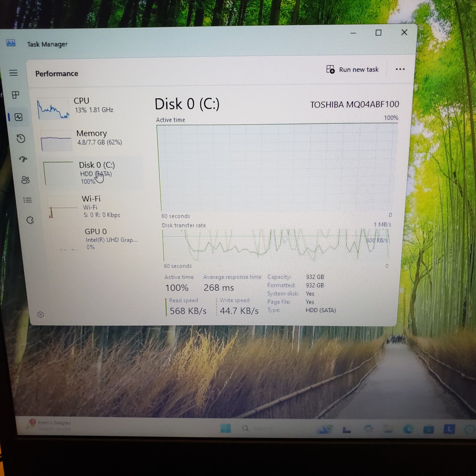Click Run new task
Viewport: 476px width, 476px height.
[353, 69]
